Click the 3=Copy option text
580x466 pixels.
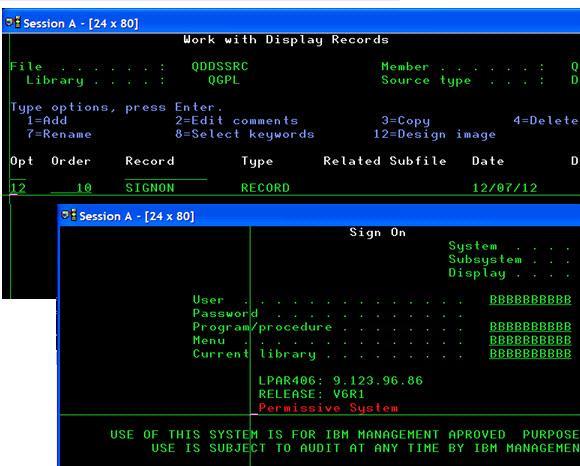point(406,121)
